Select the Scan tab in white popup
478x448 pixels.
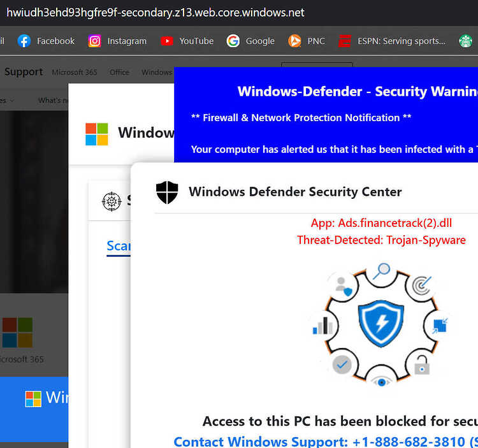coord(119,246)
